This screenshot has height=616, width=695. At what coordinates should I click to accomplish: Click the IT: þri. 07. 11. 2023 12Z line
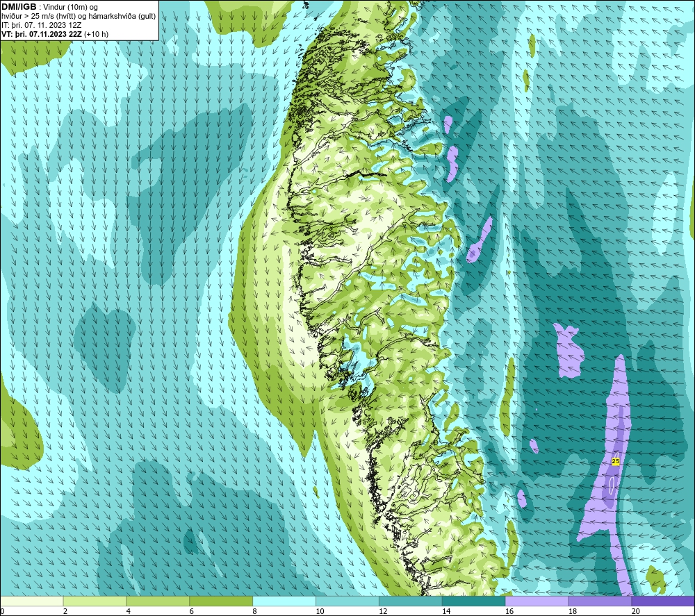42,25
